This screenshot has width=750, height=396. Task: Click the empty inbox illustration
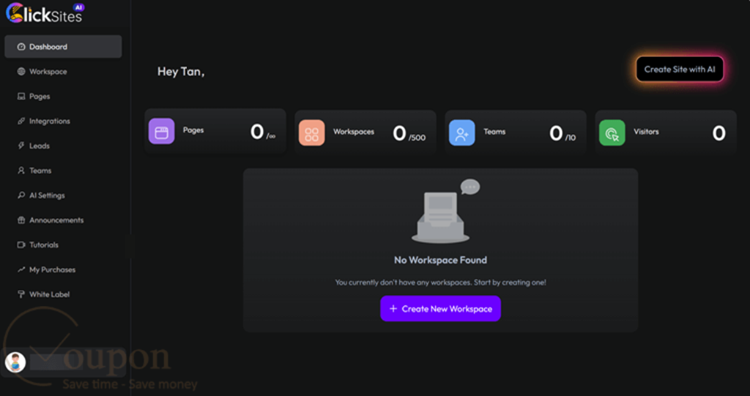click(445, 211)
